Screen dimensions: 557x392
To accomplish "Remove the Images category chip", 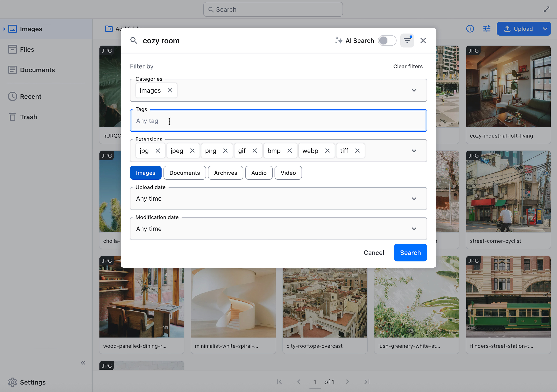I will click(170, 90).
